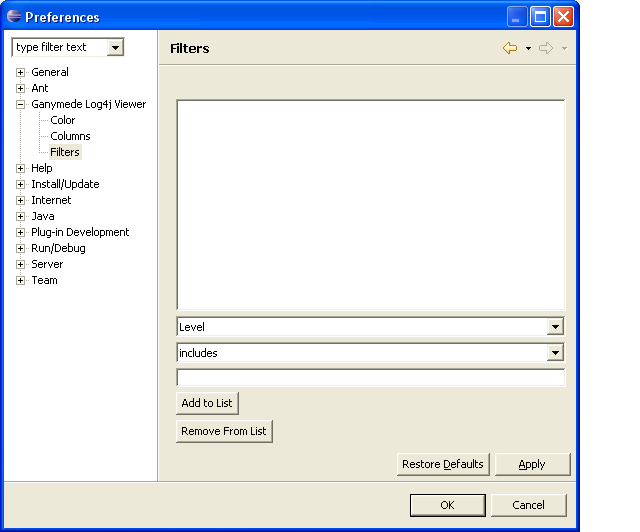Click the Add to List button
Viewport: 640px width, 532px height.
(x=207, y=403)
